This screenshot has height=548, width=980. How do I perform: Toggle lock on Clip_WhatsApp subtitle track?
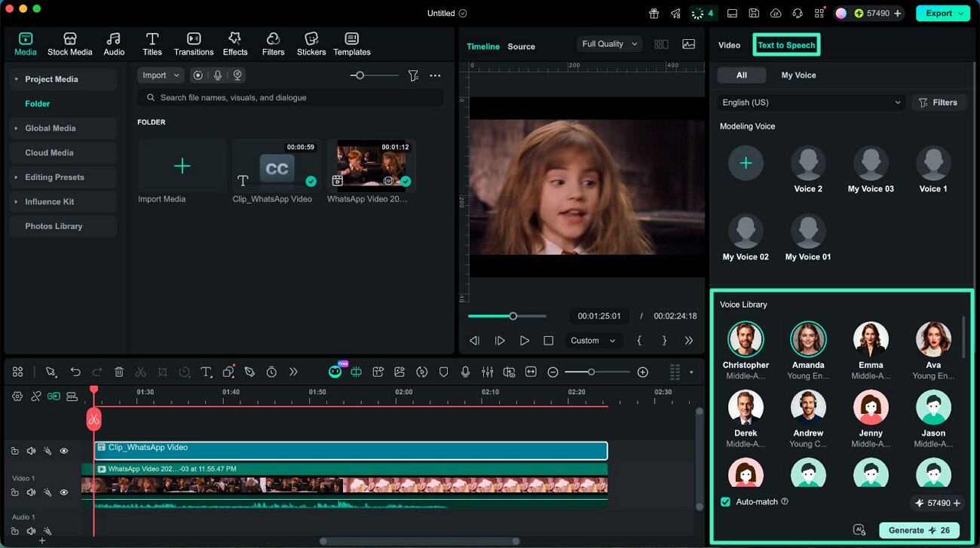point(14,451)
